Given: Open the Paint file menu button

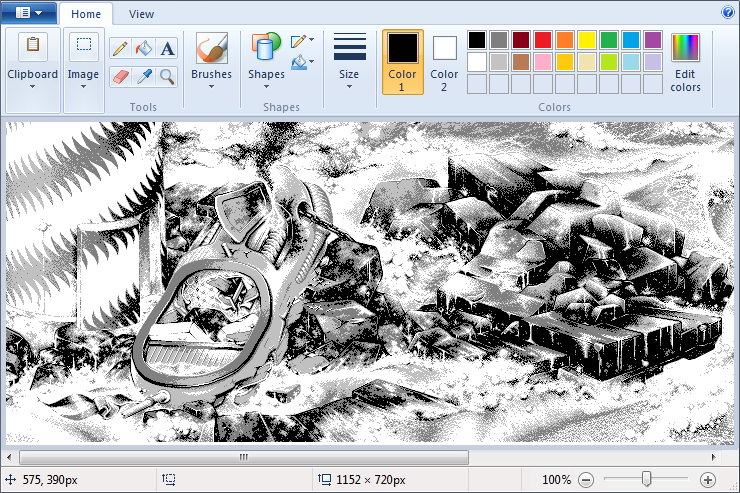Looking at the screenshot, I should 29,13.
